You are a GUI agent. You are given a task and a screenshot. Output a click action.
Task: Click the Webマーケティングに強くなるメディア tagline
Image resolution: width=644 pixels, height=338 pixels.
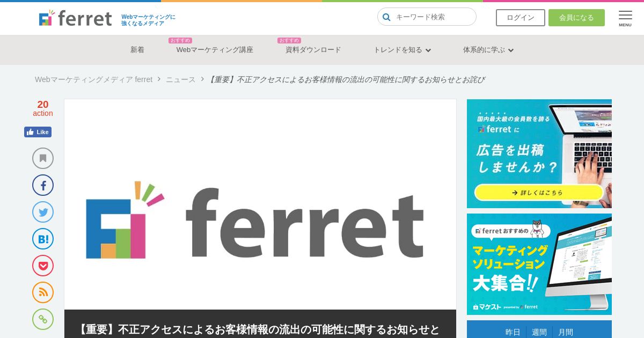(x=148, y=20)
